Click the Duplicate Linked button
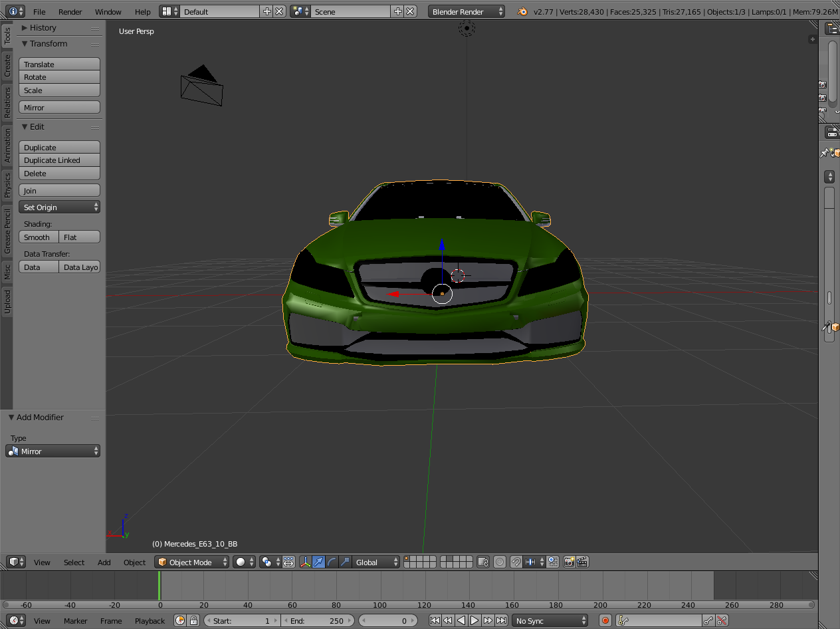The height and width of the screenshot is (629, 840). pyautogui.click(x=59, y=160)
